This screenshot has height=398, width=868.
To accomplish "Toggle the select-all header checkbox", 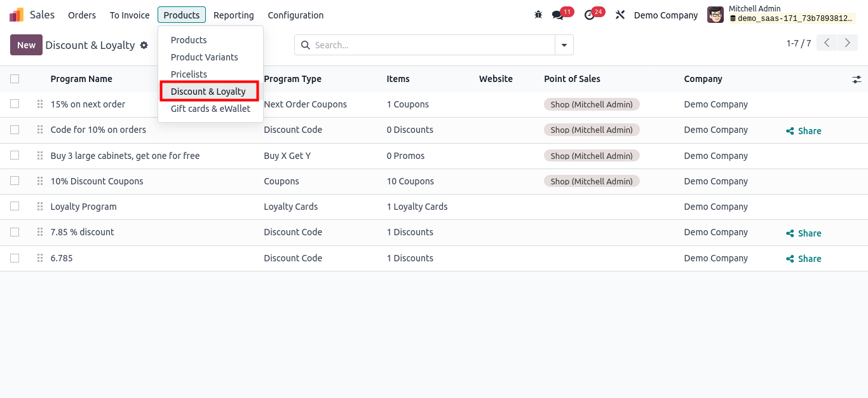I will tap(15, 79).
